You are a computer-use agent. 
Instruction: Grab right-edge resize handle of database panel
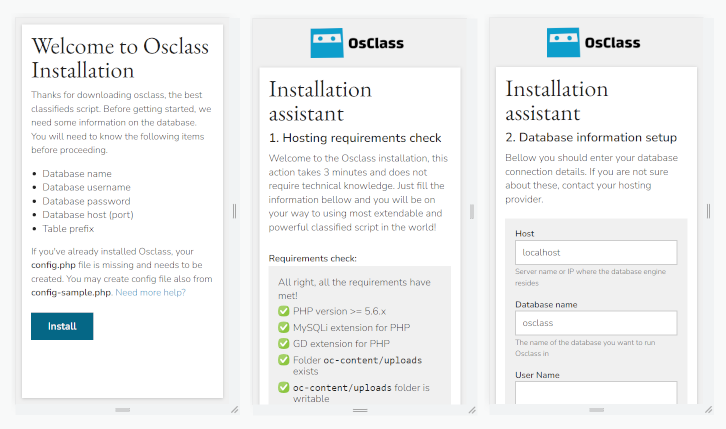[x=708, y=211]
